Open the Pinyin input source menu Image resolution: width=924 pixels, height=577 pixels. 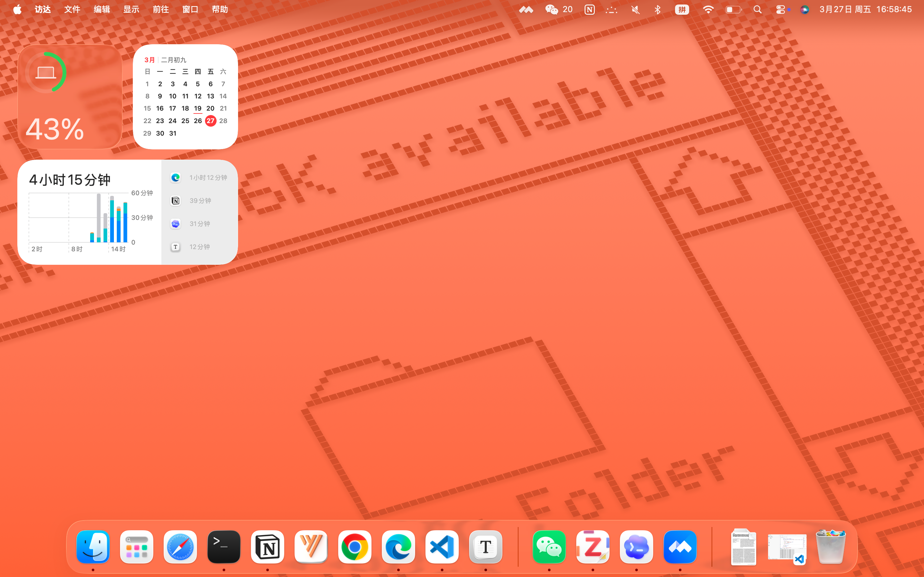682,10
